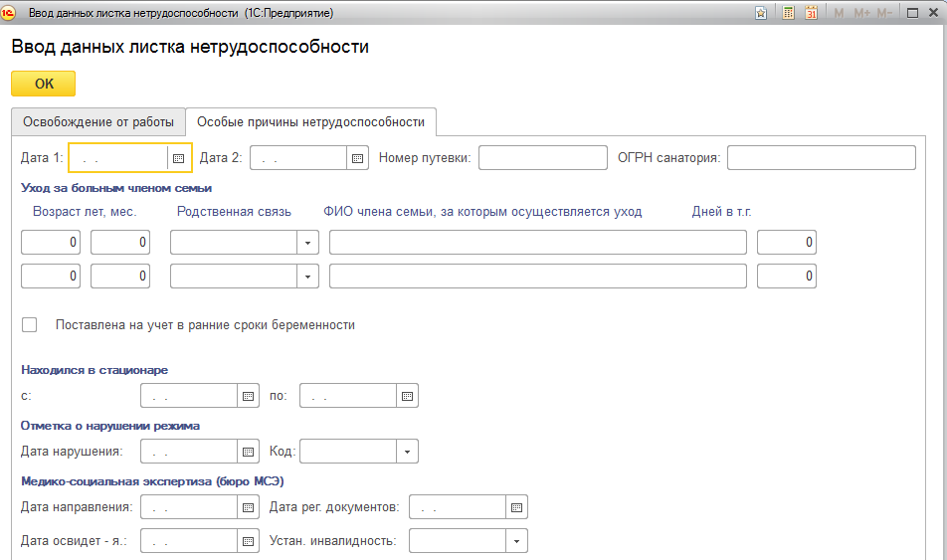Click stationary end date 'по' field
The height and width of the screenshot is (560, 947).
[348, 396]
